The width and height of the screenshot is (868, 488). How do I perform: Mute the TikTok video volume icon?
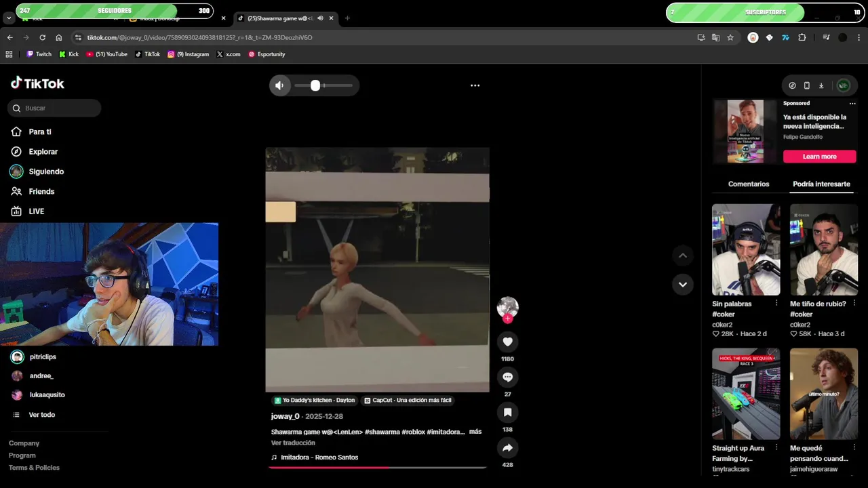[x=279, y=85]
